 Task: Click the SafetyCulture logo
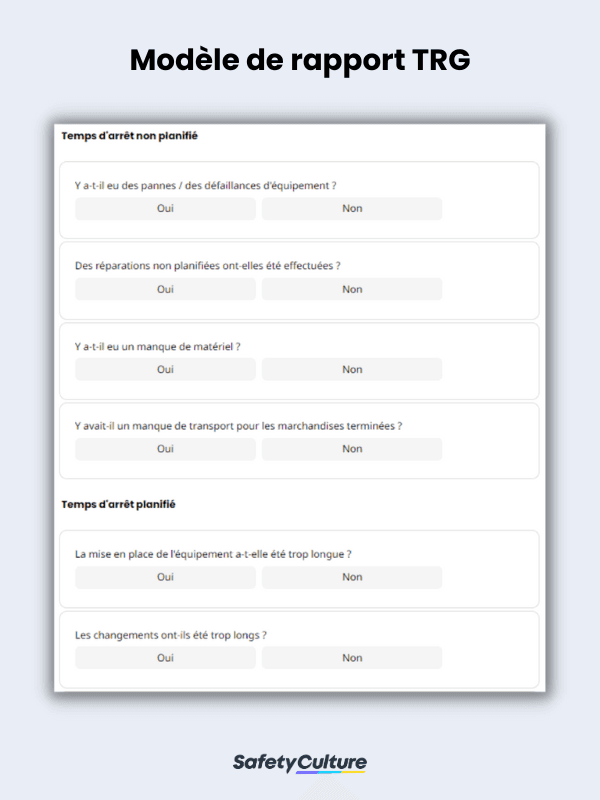(300, 763)
